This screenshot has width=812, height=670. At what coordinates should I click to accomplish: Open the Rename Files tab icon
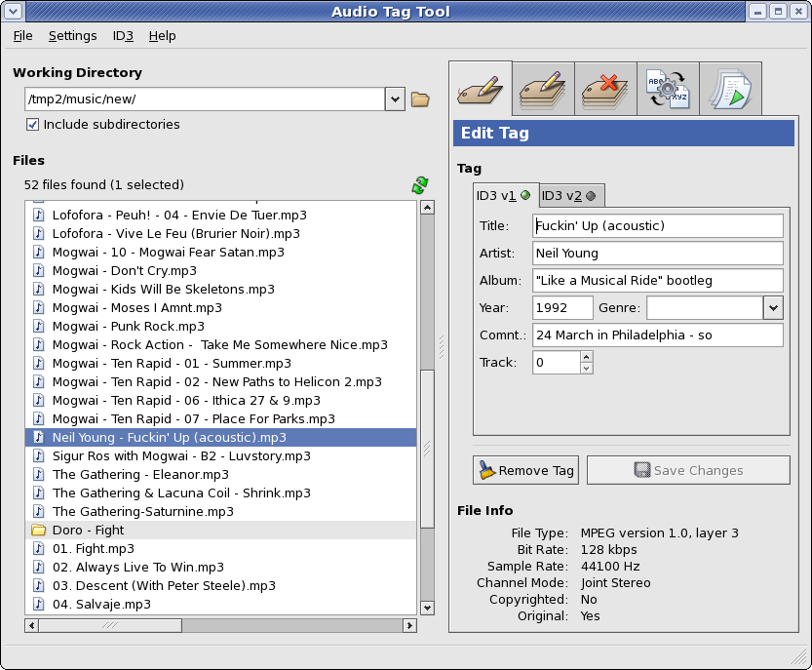tap(668, 89)
